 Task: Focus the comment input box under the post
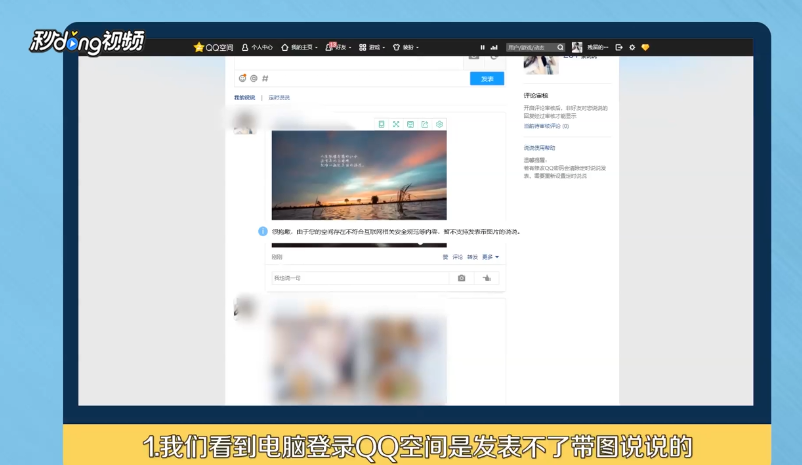360,278
